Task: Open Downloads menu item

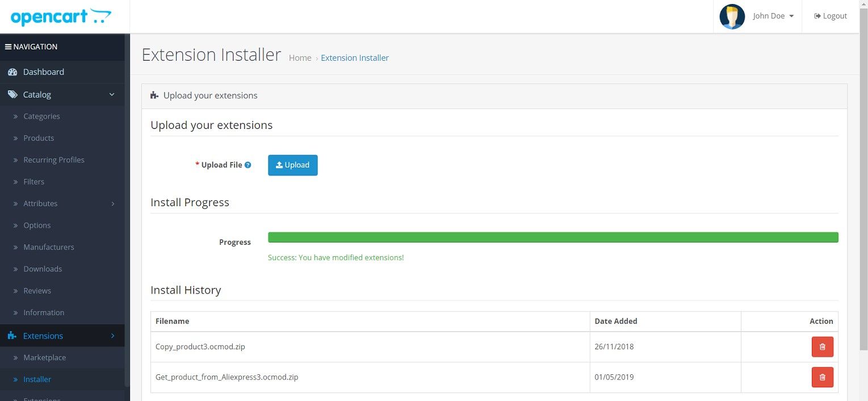Action: click(x=62, y=269)
